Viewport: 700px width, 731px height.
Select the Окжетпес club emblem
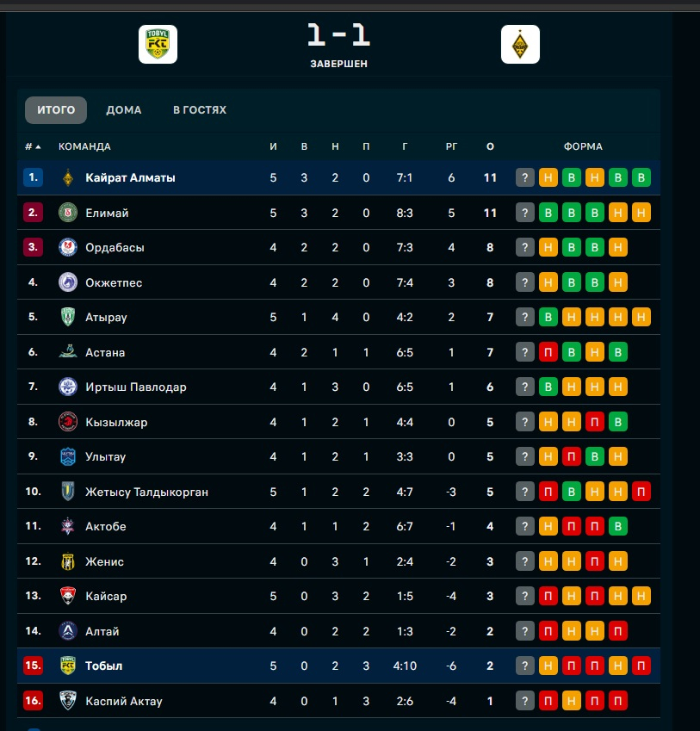click(x=68, y=282)
